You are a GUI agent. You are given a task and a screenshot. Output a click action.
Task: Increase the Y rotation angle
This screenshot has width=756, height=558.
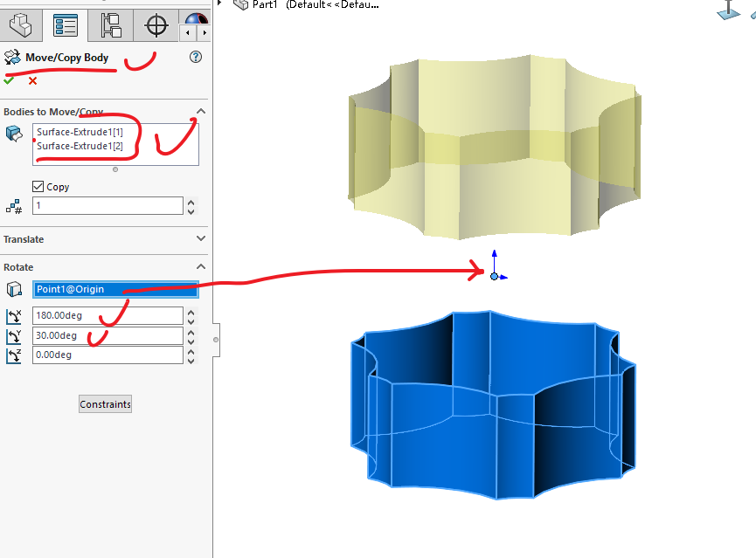coord(191,333)
